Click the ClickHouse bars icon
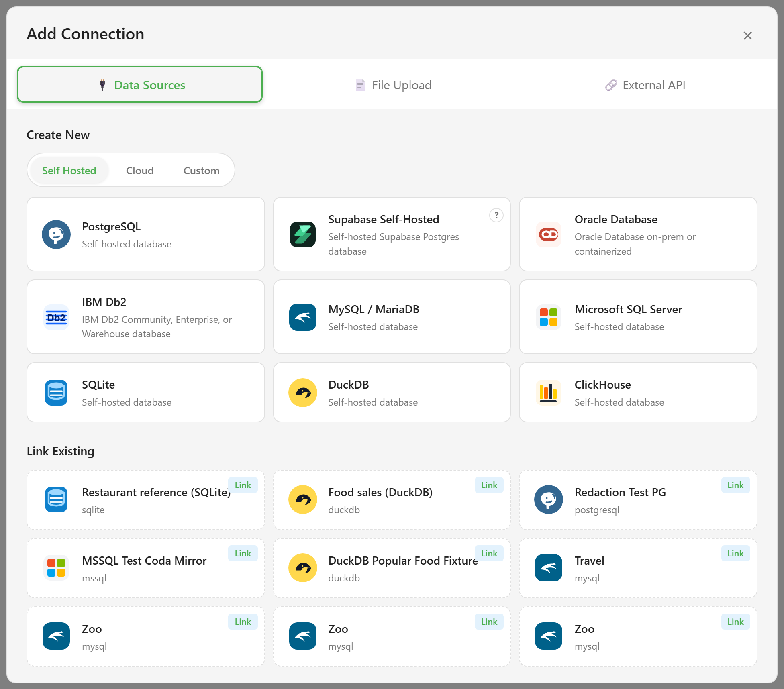This screenshot has height=689, width=784. [549, 393]
